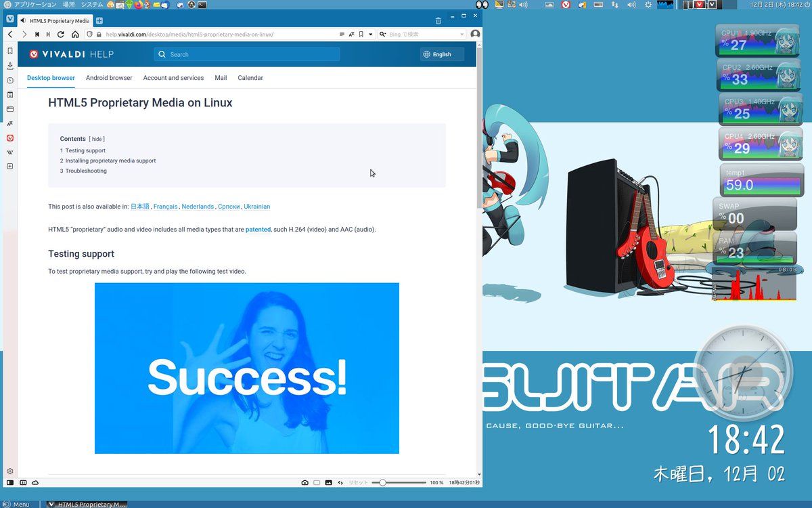Open the sync cloud status icon
Viewport: 812px width, 508px height.
pos(35,483)
